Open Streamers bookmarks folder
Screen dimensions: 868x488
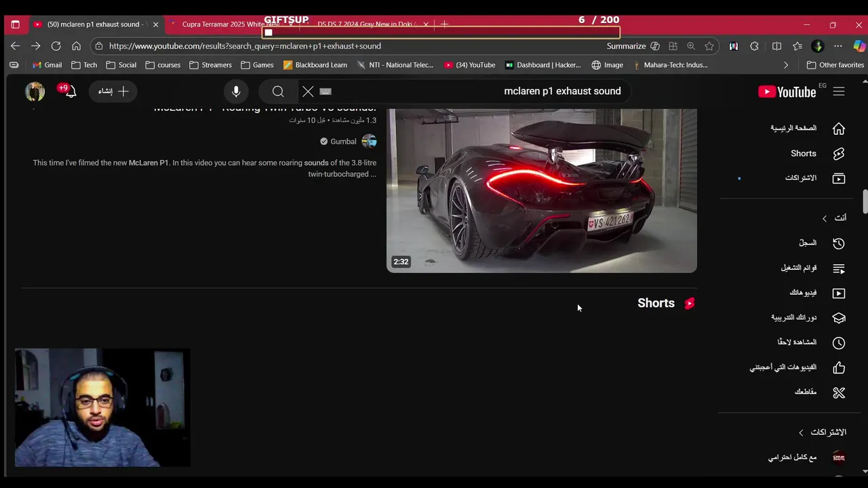tap(210, 65)
